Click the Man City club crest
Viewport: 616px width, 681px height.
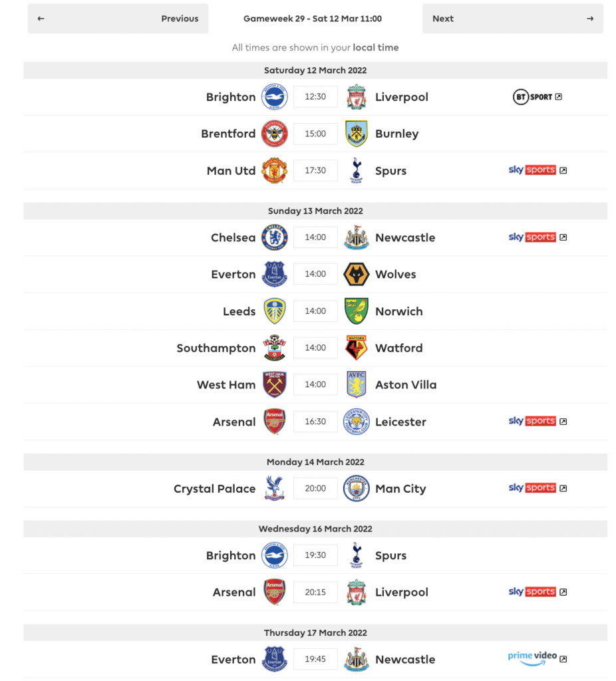coord(357,489)
